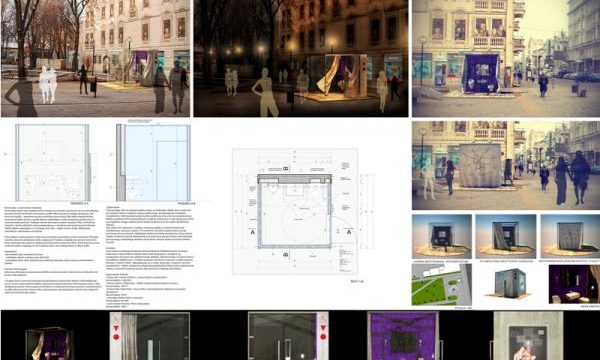Open the night-time render of the illuminated pavilion
Viewport: 600px width, 360px height.
pyautogui.click(x=301, y=58)
